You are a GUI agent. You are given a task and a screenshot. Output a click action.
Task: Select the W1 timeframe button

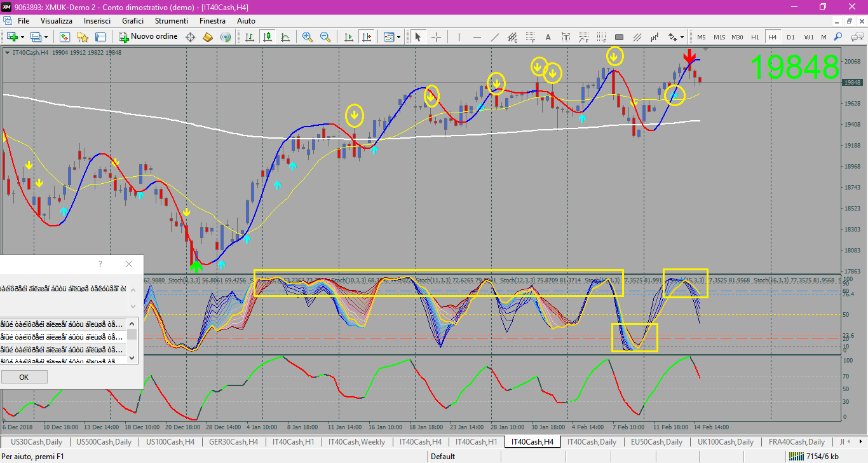pyautogui.click(x=808, y=37)
